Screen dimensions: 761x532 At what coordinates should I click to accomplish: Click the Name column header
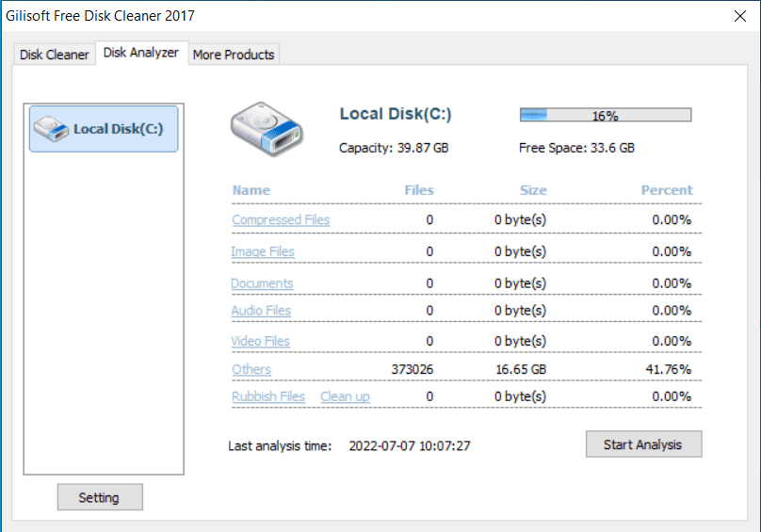point(251,190)
